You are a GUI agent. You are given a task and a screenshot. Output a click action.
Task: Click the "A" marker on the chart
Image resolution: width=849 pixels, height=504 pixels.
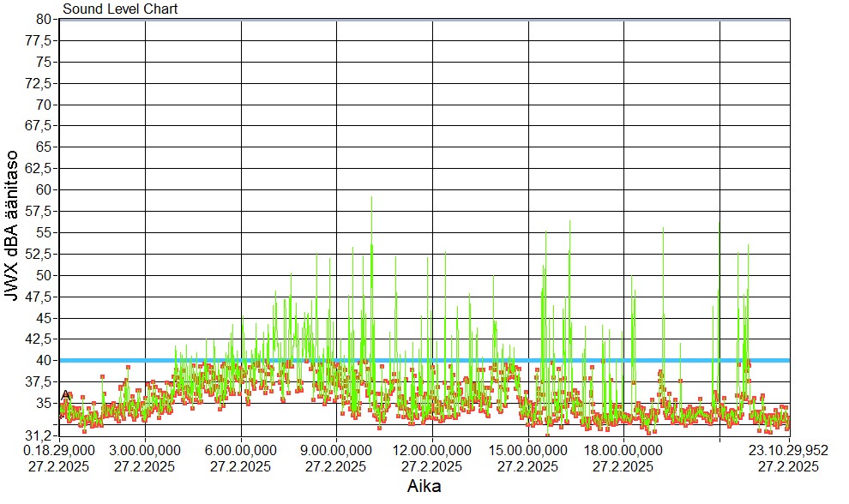tap(66, 396)
